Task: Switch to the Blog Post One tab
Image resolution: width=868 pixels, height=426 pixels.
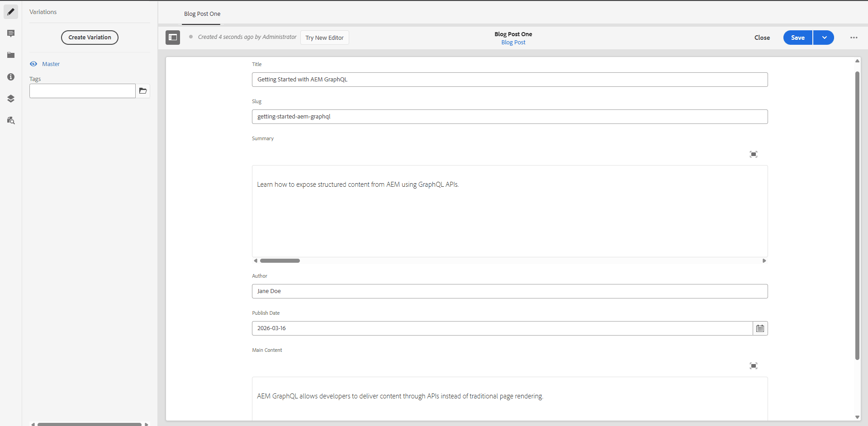Action: tap(202, 14)
